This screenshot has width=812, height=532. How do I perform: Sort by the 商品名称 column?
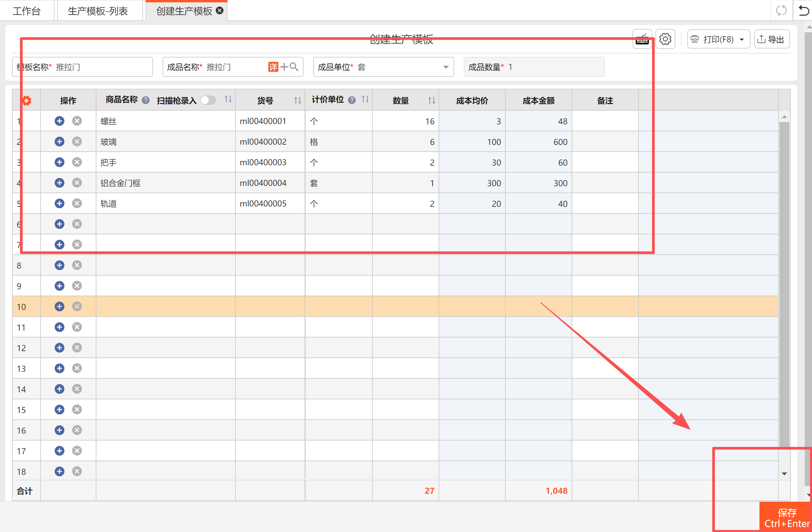coord(228,99)
